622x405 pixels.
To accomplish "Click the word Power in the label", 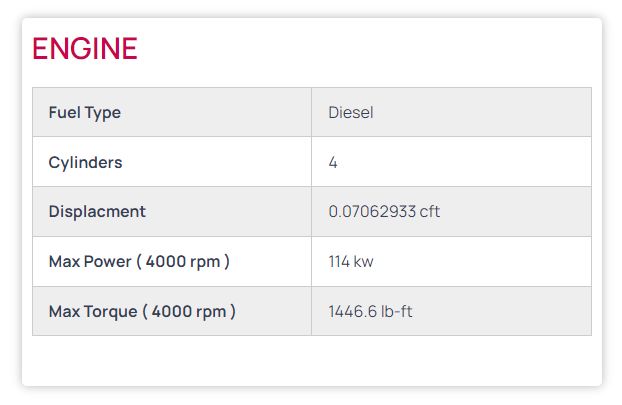I will point(108,262).
